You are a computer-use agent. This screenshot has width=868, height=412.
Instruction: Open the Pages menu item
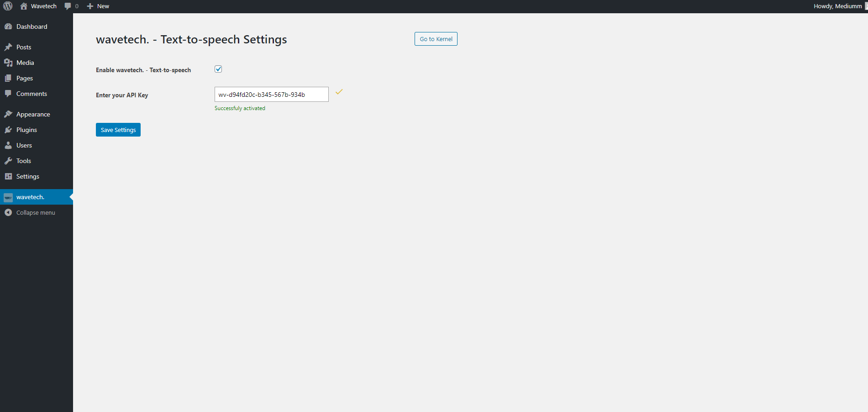pyautogui.click(x=37, y=78)
